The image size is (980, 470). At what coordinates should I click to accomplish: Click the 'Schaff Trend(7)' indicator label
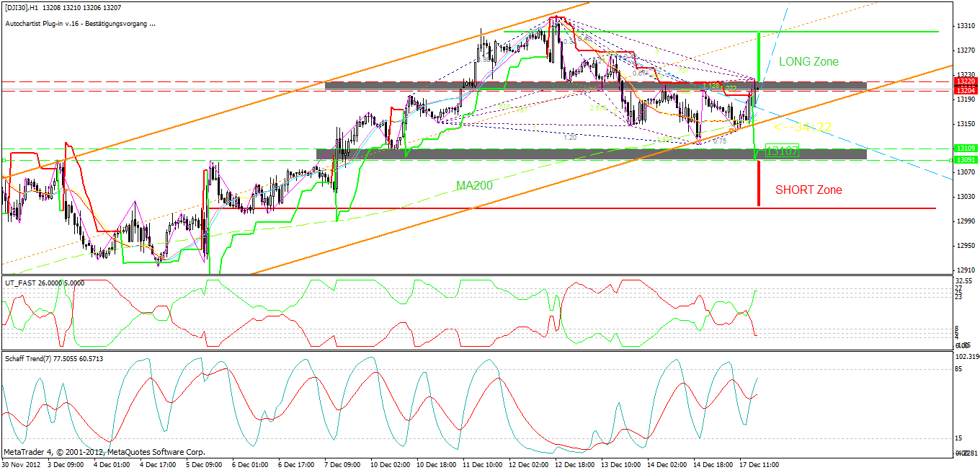[x=54, y=358]
